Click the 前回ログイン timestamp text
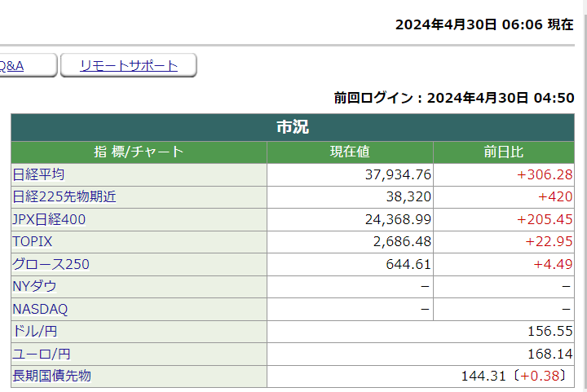This screenshot has width=587, height=392. tap(454, 98)
